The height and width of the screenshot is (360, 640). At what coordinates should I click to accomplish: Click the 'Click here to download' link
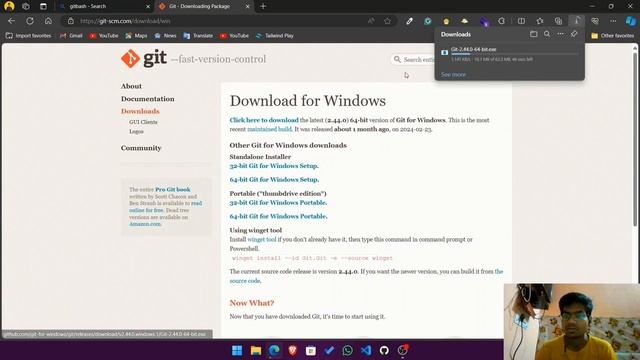[264, 120]
